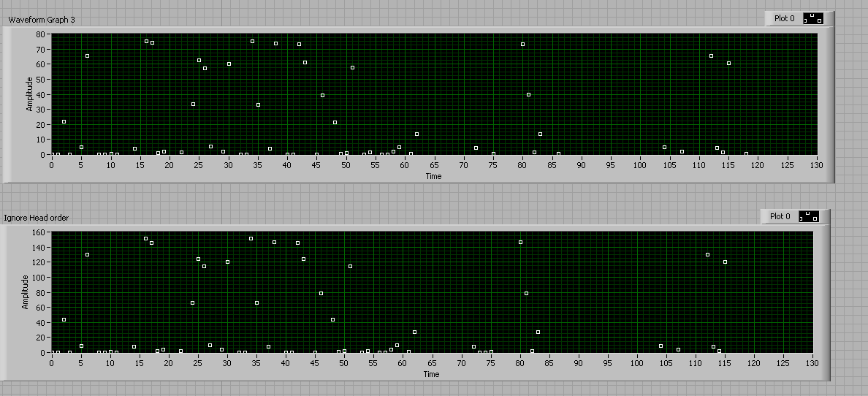Click the Ignore Head order title label
The height and width of the screenshot is (396, 868).
[37, 218]
